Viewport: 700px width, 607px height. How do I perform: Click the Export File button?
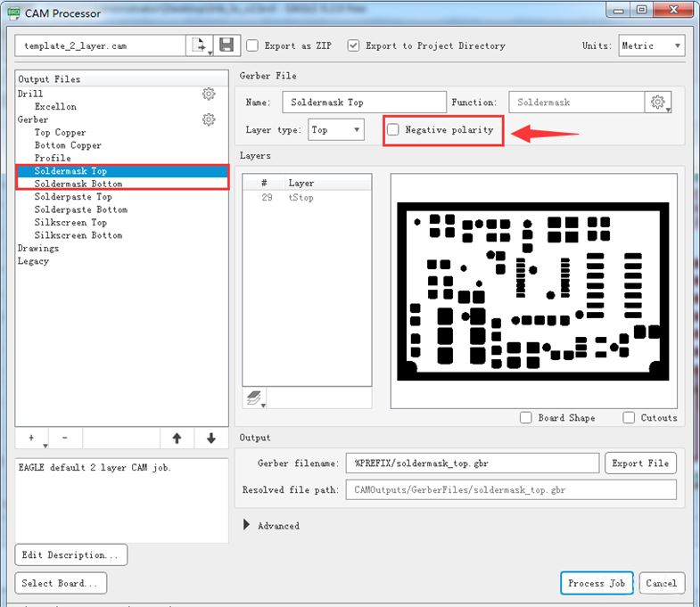[640, 463]
